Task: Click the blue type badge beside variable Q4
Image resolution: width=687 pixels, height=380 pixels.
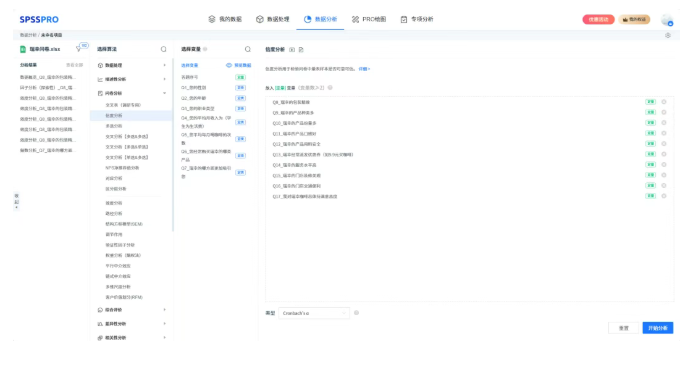Action: (241, 122)
